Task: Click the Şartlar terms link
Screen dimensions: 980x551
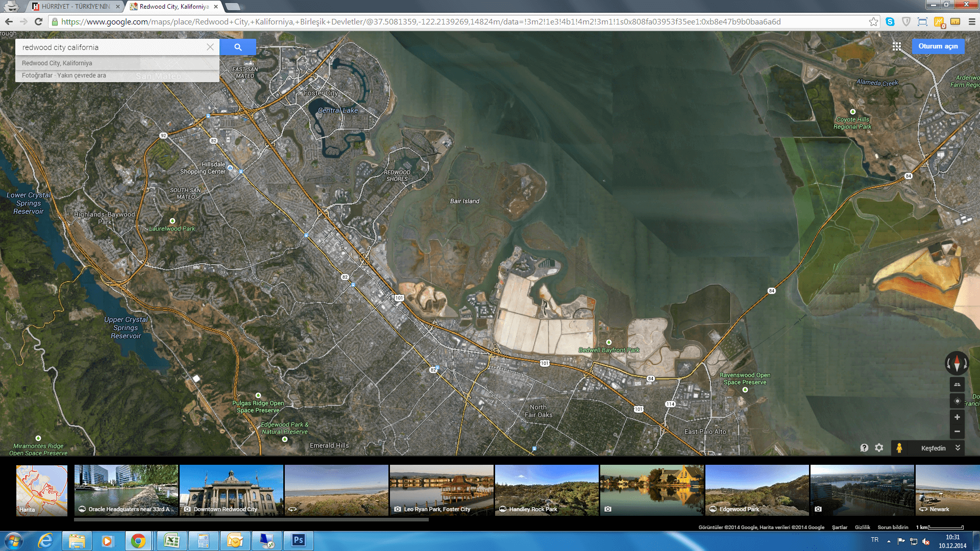Action: (840, 528)
